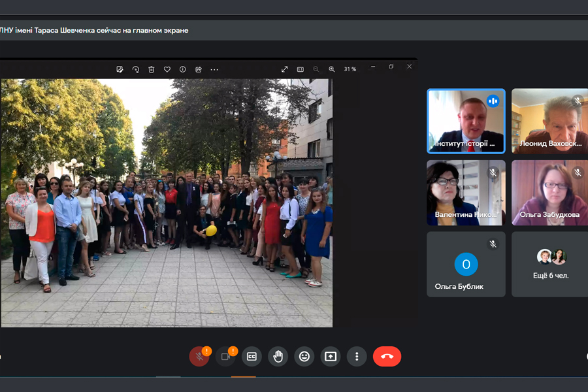Open the photo info icon
This screenshot has width=588, height=392.
tap(182, 69)
